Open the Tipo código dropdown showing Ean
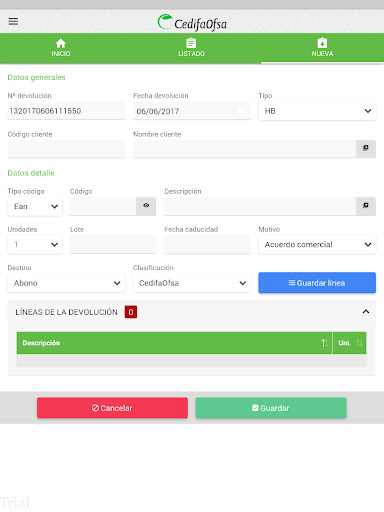 (35, 206)
